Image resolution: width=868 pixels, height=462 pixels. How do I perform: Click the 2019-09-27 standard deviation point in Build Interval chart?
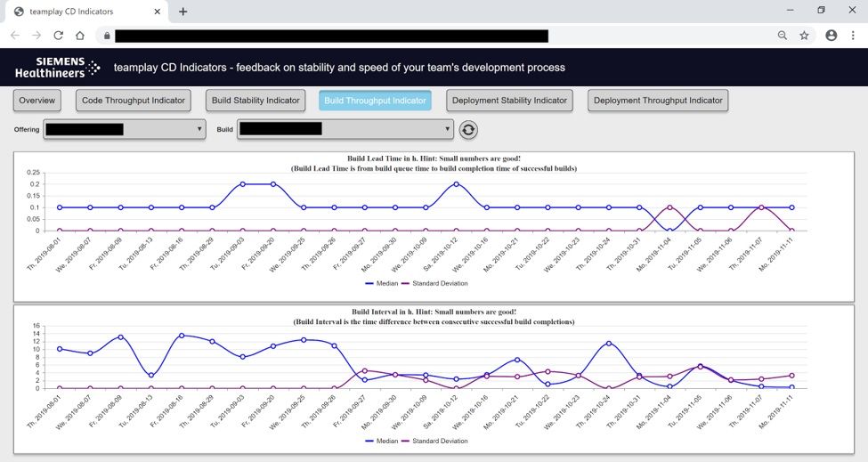pyautogui.click(x=364, y=370)
